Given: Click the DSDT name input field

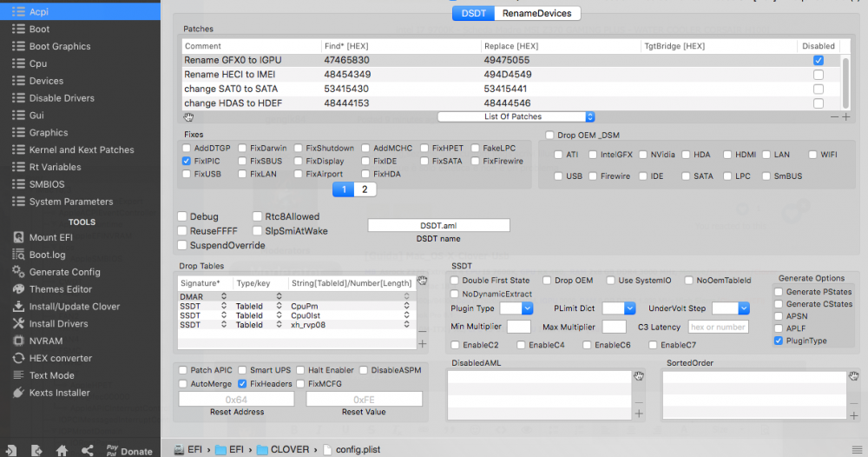Looking at the screenshot, I should (x=438, y=225).
